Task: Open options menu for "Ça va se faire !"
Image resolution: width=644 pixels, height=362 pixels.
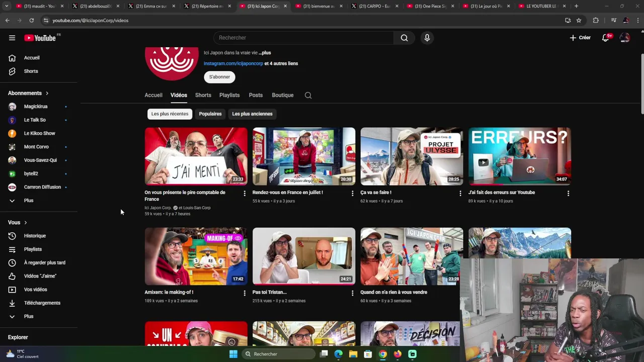Action: tap(460, 193)
